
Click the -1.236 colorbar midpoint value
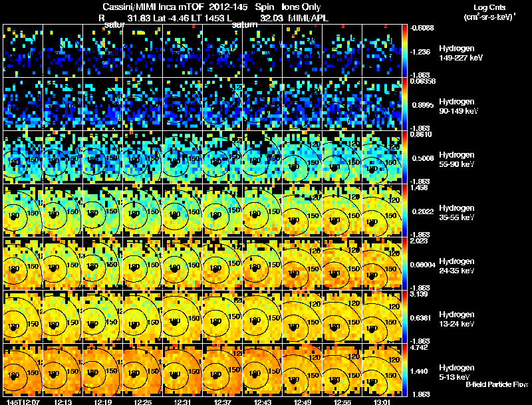click(420, 52)
